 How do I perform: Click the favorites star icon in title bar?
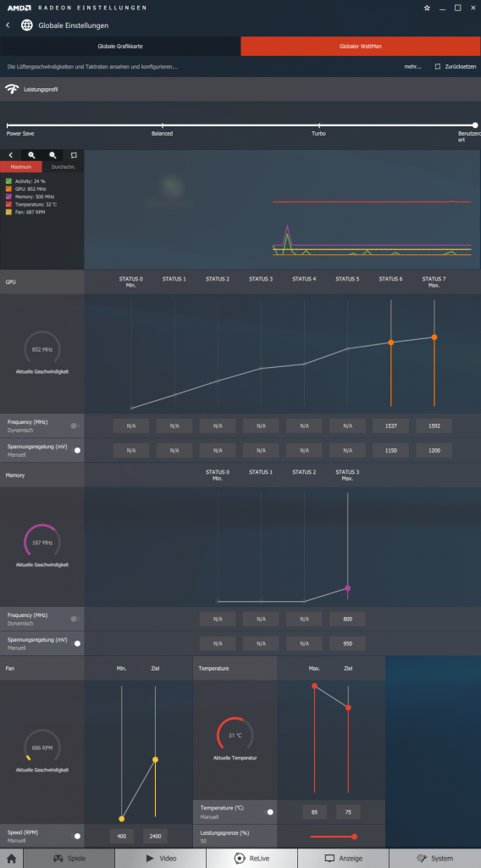pyautogui.click(x=427, y=8)
